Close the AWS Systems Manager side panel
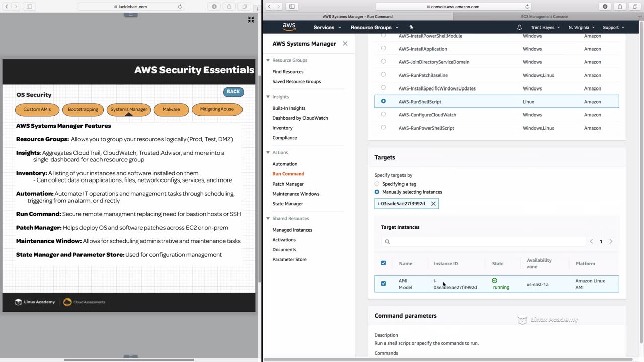This screenshot has width=644, height=362. pyautogui.click(x=345, y=44)
